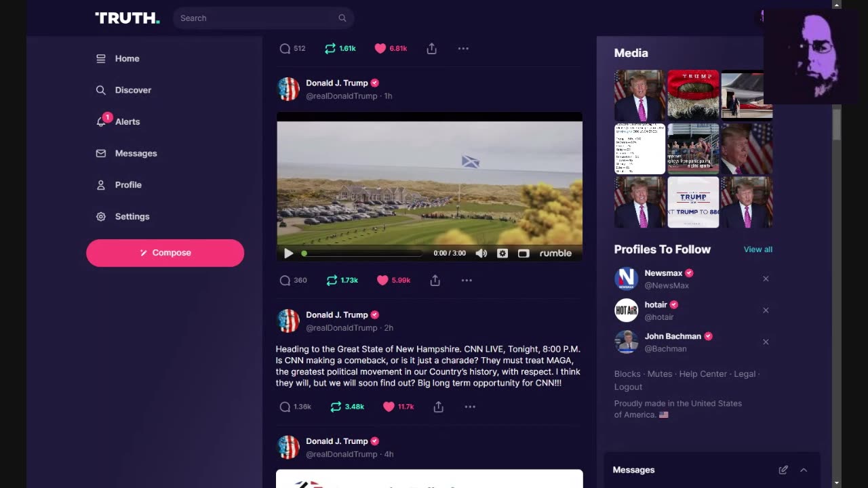Image resolution: width=868 pixels, height=488 pixels.
Task: Share the CNN New Hampshire post
Action: coord(439,407)
